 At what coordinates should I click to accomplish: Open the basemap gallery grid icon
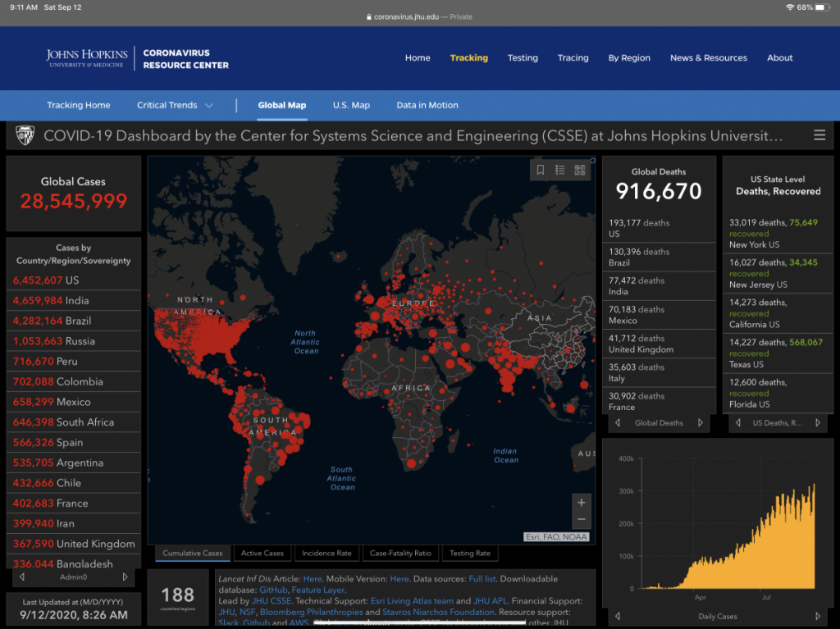(x=580, y=170)
